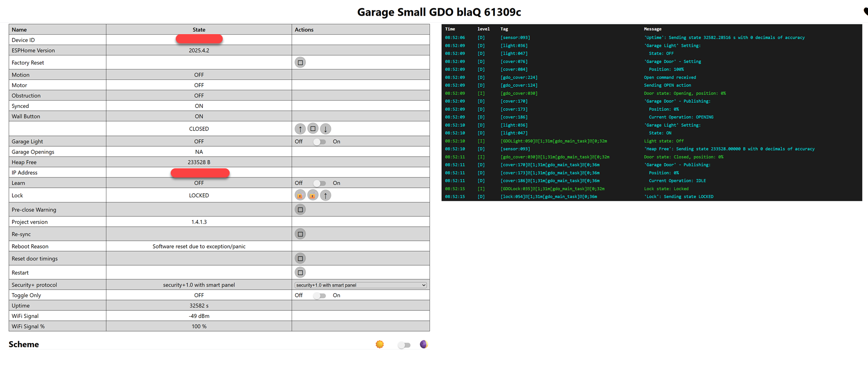This screenshot has height=367, width=868.
Task: Click the Name column header
Action: coord(19,30)
